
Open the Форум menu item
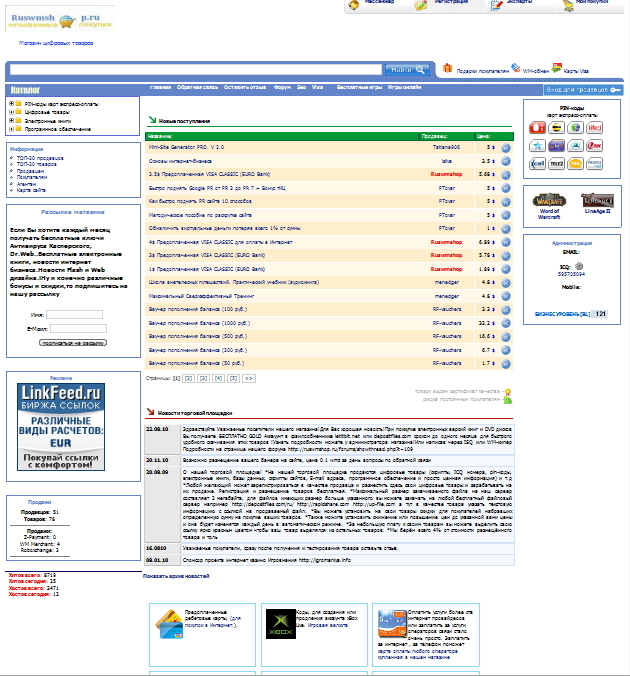[282, 88]
